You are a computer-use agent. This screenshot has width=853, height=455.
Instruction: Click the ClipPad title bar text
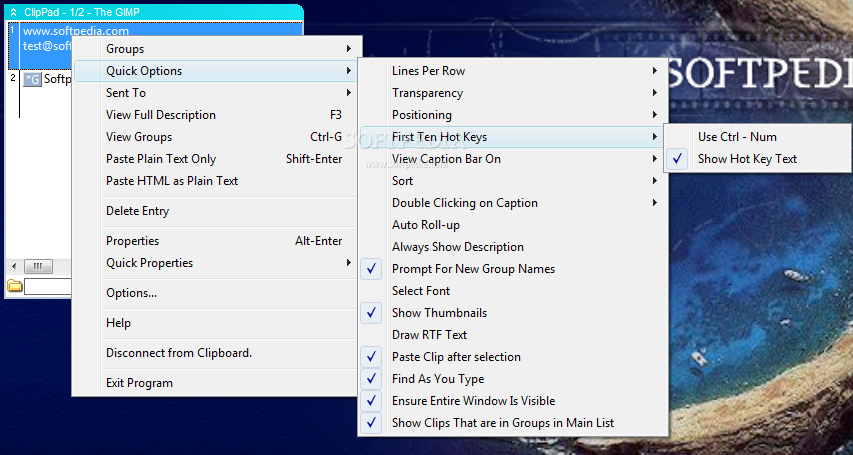tap(82, 12)
